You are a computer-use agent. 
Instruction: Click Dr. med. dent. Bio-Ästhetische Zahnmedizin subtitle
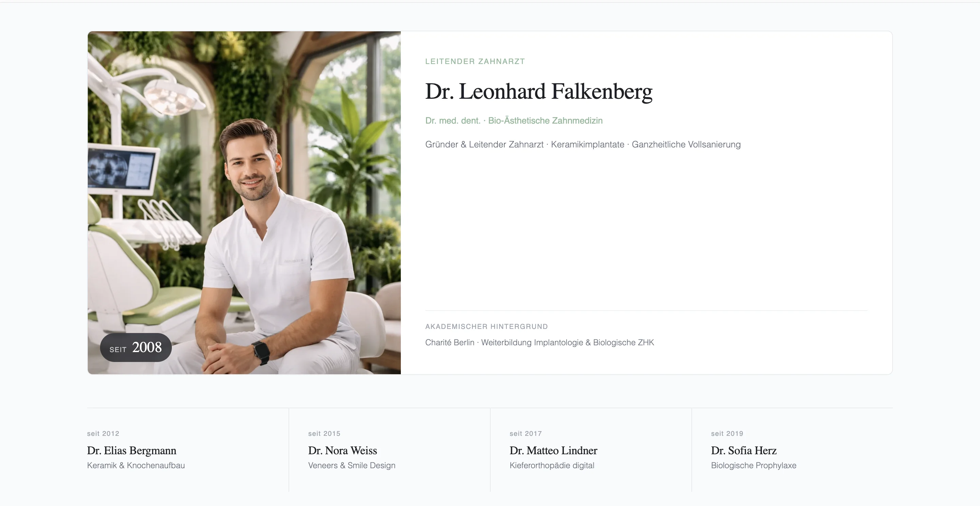pyautogui.click(x=513, y=121)
